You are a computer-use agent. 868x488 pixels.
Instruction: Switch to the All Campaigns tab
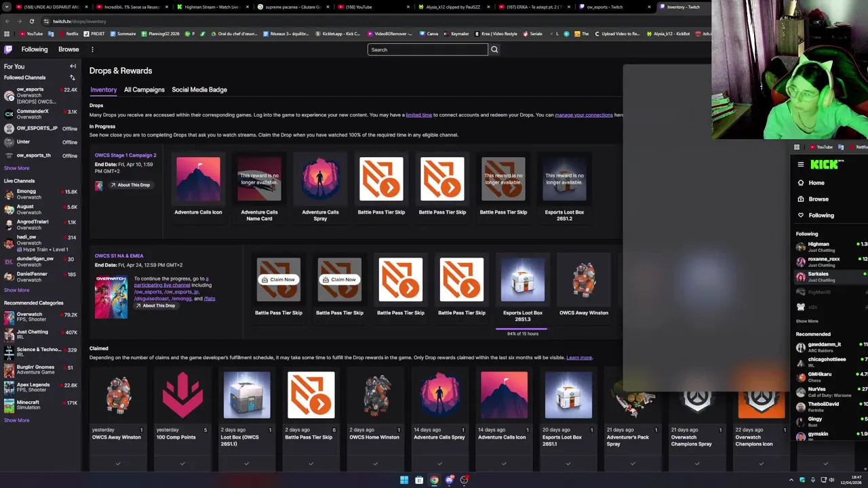(144, 89)
